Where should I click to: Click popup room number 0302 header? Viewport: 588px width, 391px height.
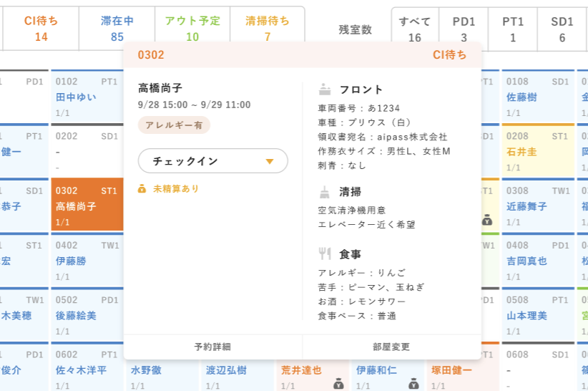[x=151, y=55]
